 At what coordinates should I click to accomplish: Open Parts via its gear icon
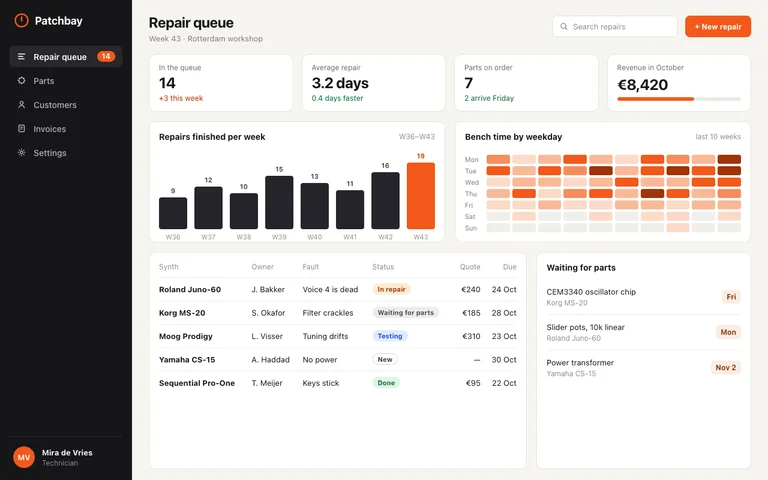(x=22, y=81)
